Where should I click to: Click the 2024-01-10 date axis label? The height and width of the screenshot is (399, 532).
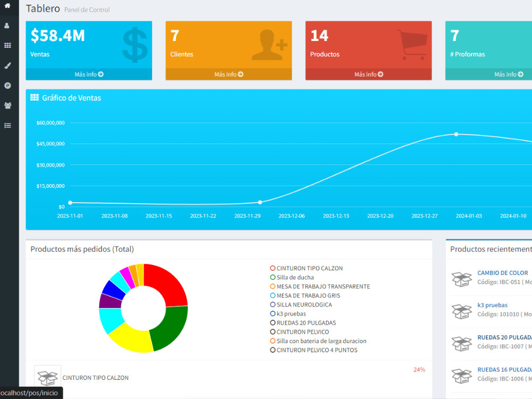(x=513, y=216)
